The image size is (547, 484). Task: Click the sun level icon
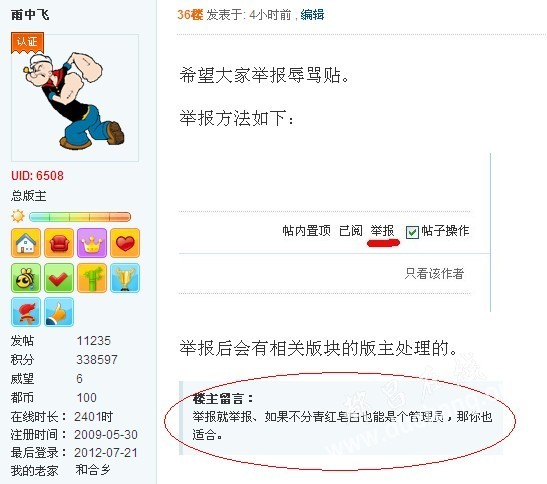point(18,216)
